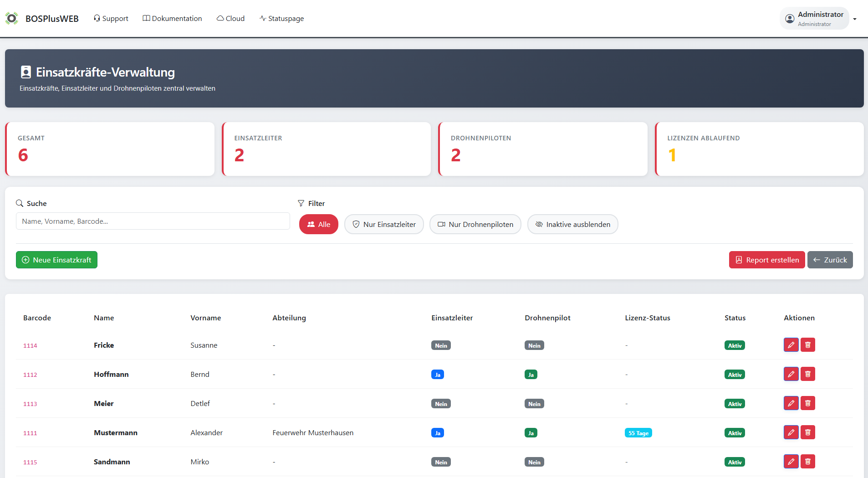Edit the Fricke entry with pencil icon

click(x=791, y=345)
